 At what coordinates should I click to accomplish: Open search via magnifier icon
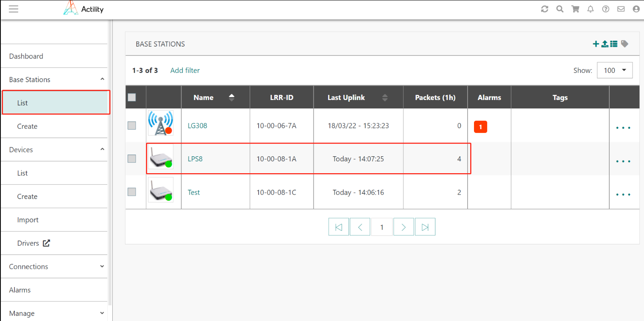[560, 9]
